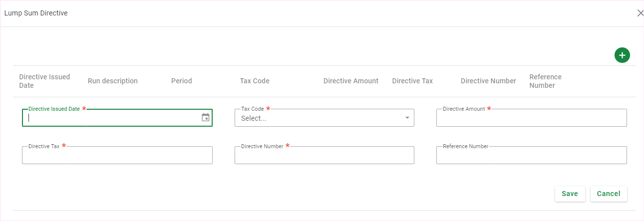Viewport: 644px width, 221px height.
Task: Click the Directive Number column header
Action: pos(488,81)
